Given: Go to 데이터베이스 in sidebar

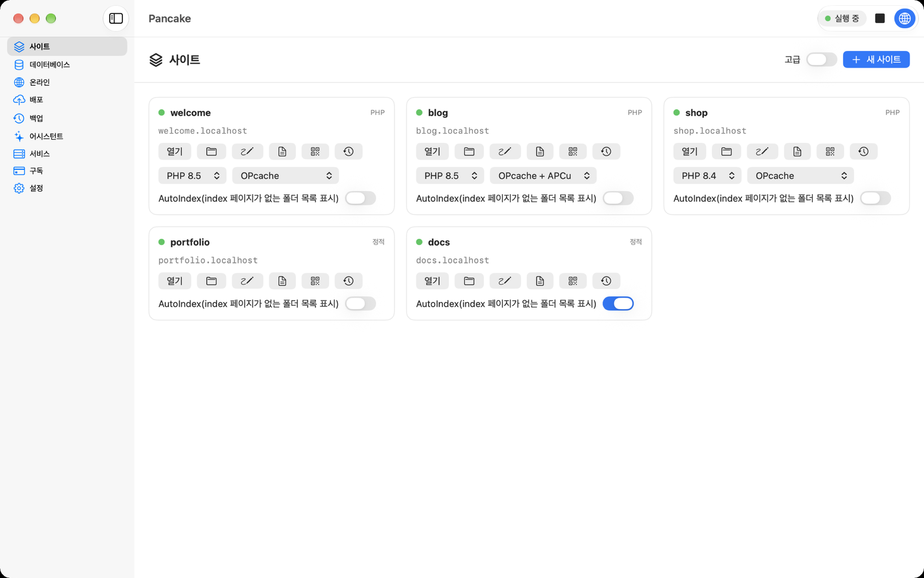Looking at the screenshot, I should [67, 65].
